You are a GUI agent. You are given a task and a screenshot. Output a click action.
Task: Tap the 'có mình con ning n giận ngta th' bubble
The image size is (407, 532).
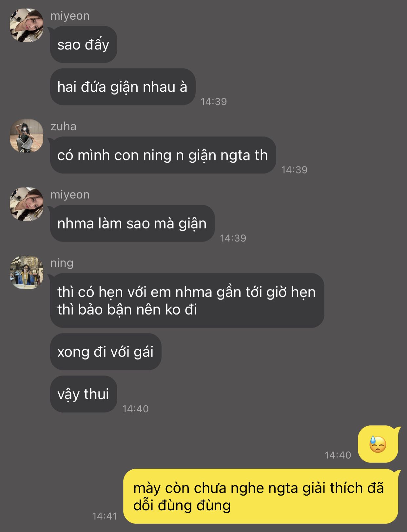pyautogui.click(x=163, y=155)
